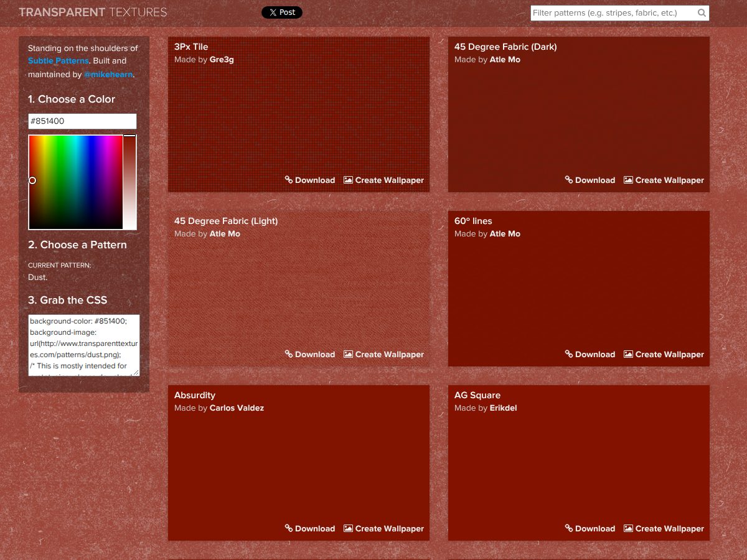Image resolution: width=747 pixels, height=560 pixels.
Task: Create wallpaper from 45 Degree Fabric (Light)
Action: click(x=383, y=355)
